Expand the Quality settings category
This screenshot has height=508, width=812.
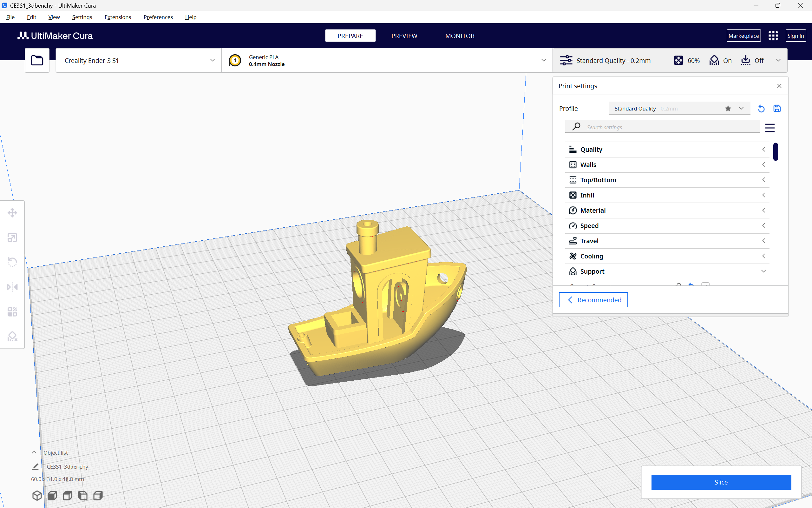pos(667,150)
